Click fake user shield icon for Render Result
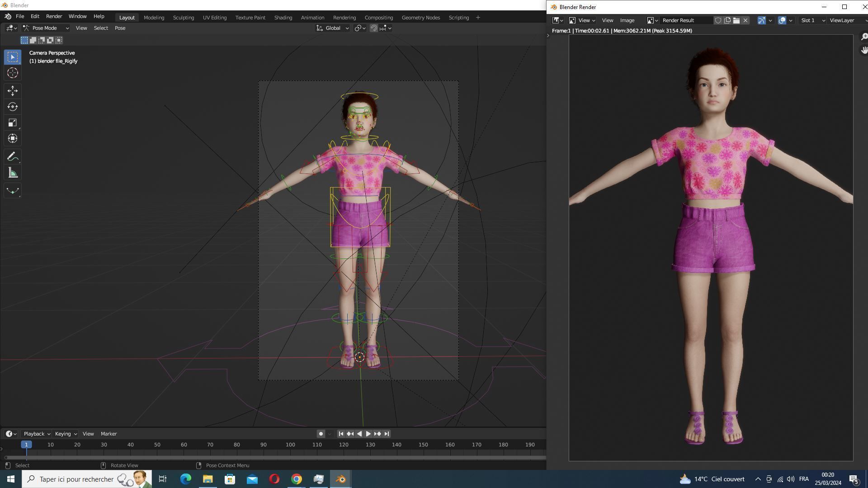Screen dimensions: 868x488 click(x=718, y=20)
